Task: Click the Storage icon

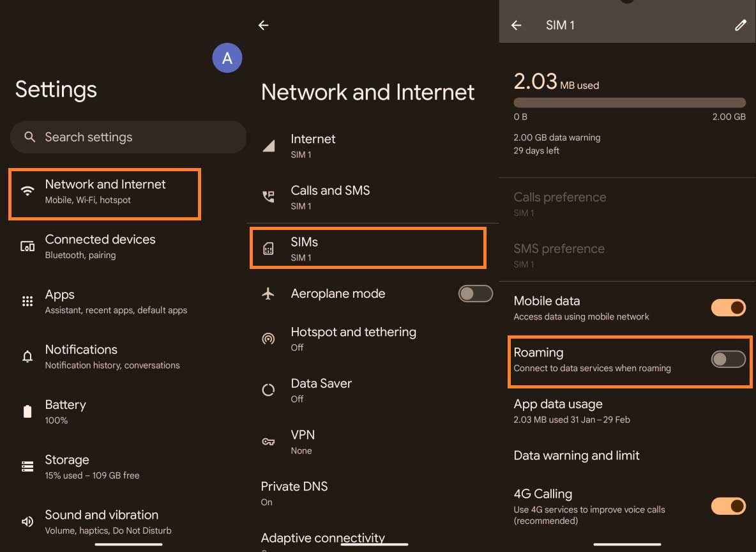Action: point(27,465)
